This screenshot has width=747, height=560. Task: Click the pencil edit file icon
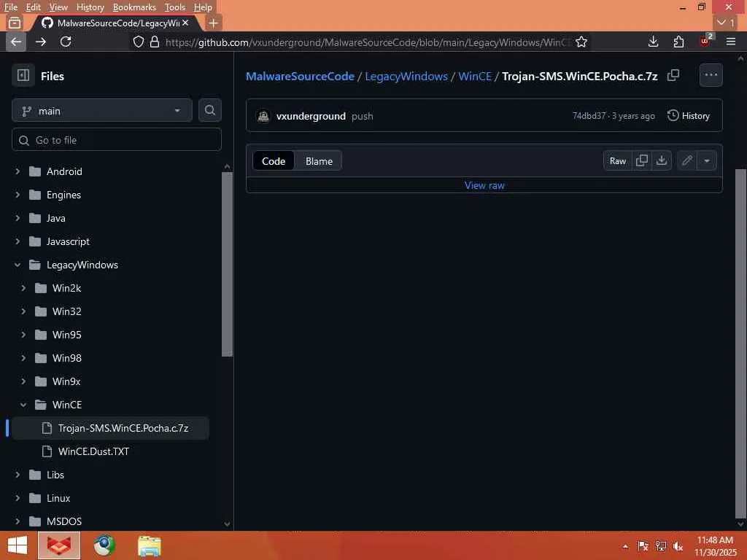coord(686,160)
